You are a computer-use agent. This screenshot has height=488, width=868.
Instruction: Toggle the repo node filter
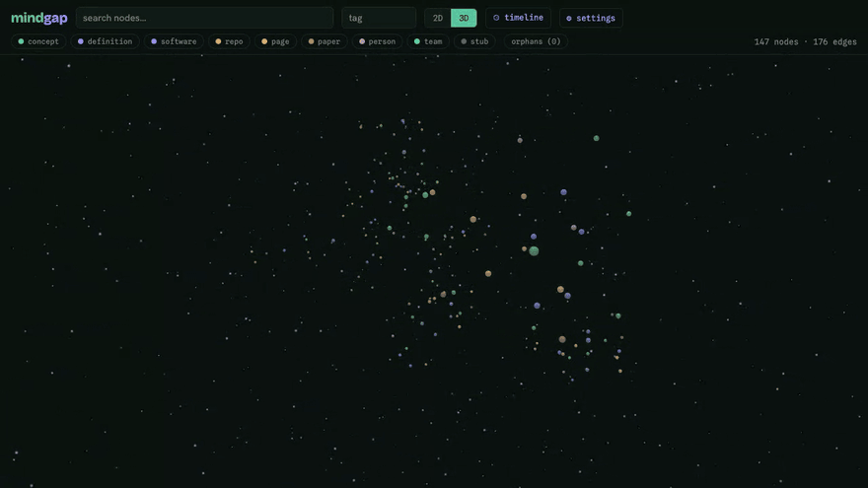point(229,41)
